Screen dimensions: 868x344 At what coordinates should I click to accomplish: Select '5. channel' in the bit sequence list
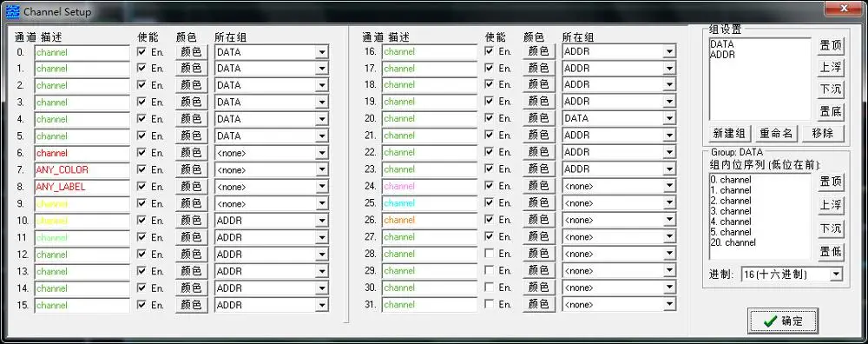731,232
